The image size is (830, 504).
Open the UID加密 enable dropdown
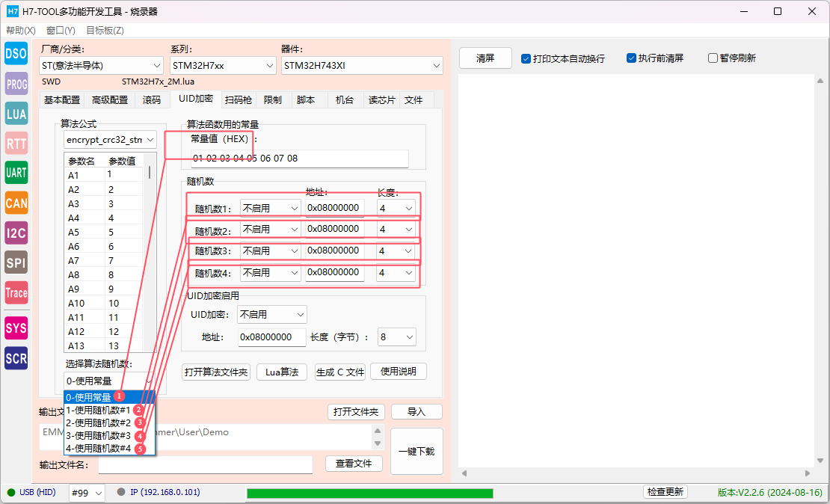tap(271, 315)
